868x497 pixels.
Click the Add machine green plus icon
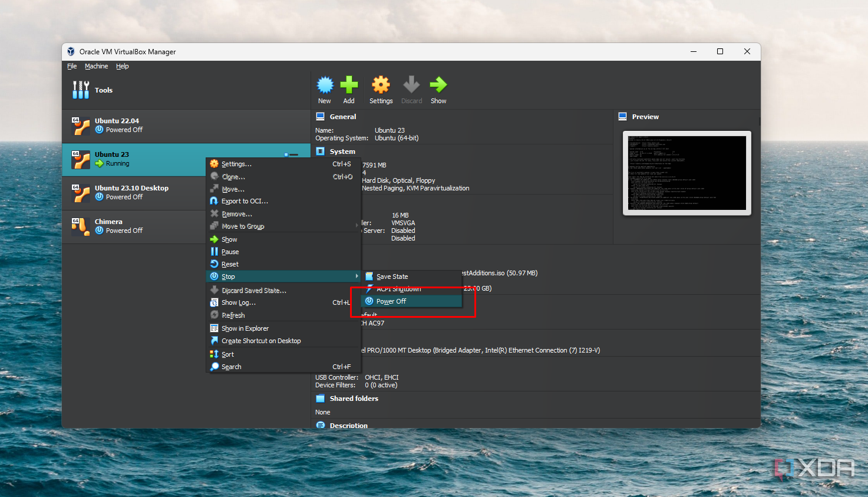pyautogui.click(x=349, y=85)
